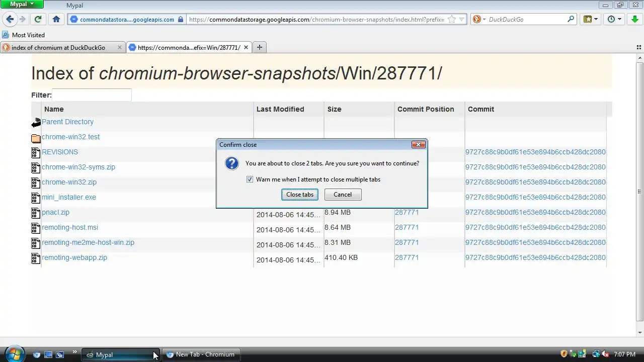Close the DuckDuckGo tab
Image resolution: width=644 pixels, height=362 pixels.
[120, 47]
